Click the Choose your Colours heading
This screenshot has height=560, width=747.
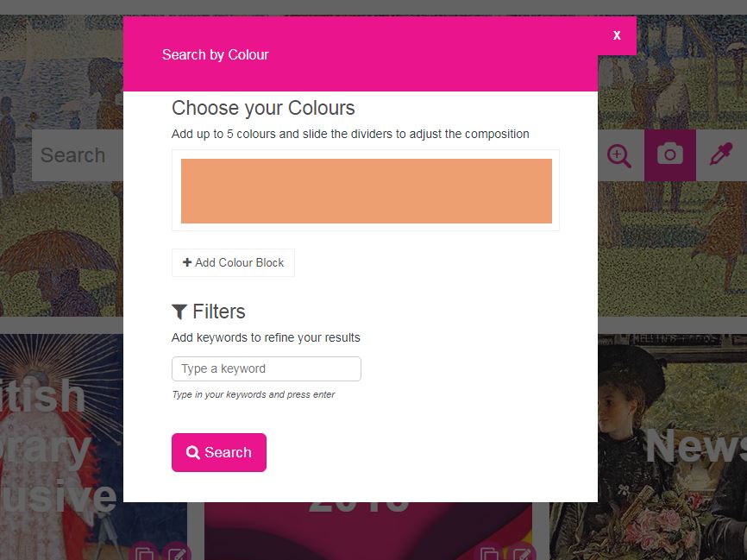[263, 108]
